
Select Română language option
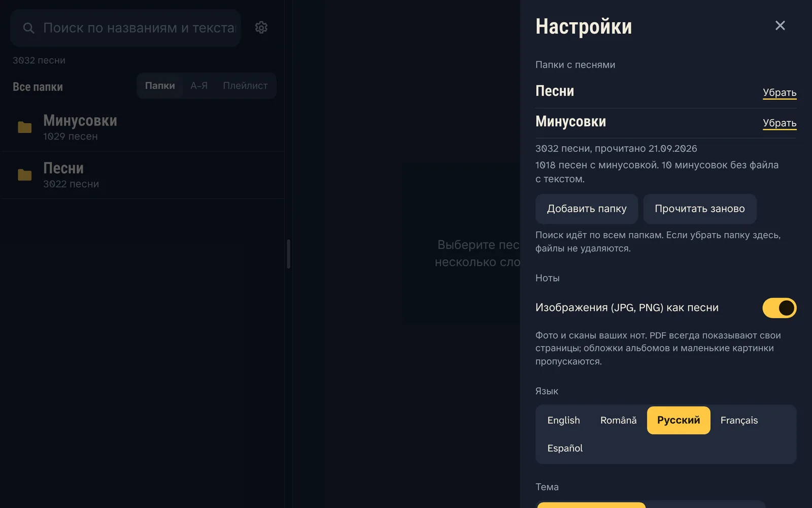pos(618,420)
